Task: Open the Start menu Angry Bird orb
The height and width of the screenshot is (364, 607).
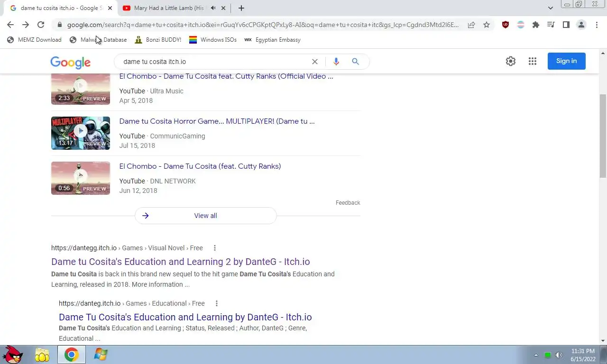Action: click(13, 355)
